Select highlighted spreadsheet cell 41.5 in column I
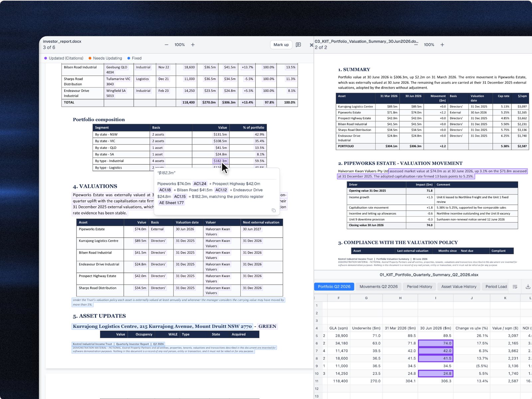This screenshot has width=532, height=399. (436, 358)
